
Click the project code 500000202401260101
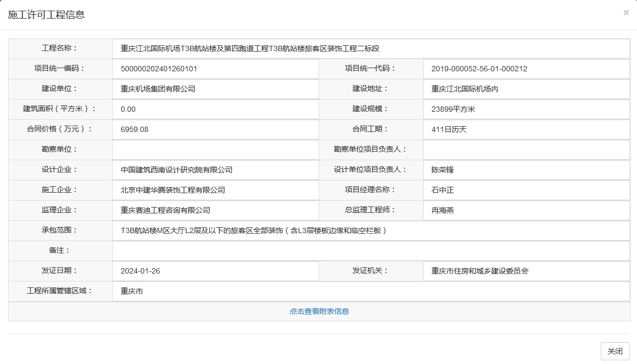coord(159,69)
